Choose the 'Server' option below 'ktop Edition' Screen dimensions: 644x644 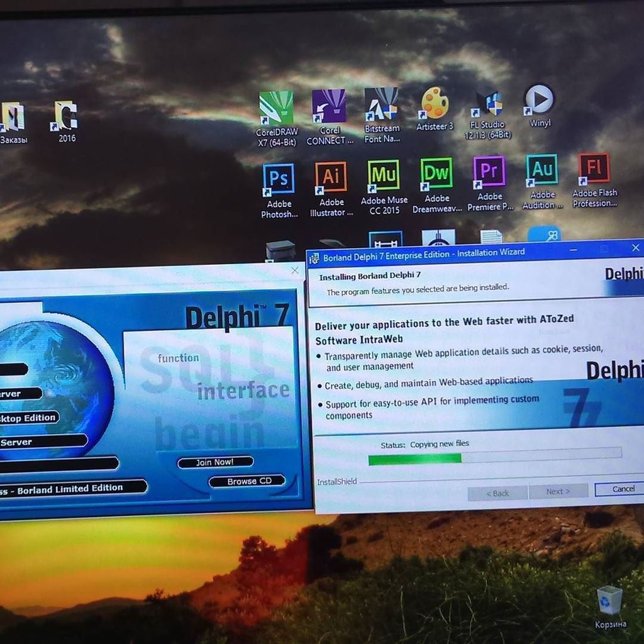43,441
